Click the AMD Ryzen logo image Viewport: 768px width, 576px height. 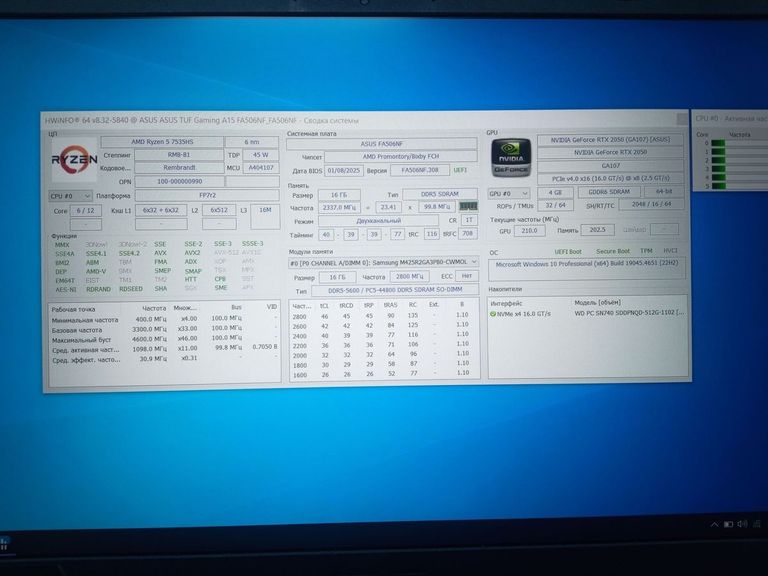74,161
